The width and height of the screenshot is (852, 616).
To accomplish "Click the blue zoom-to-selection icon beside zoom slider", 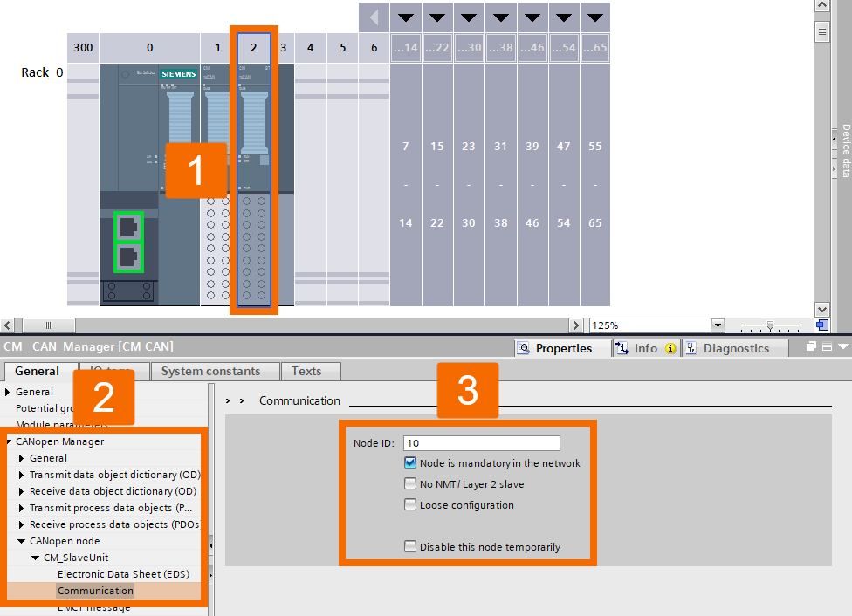I will pos(822,325).
